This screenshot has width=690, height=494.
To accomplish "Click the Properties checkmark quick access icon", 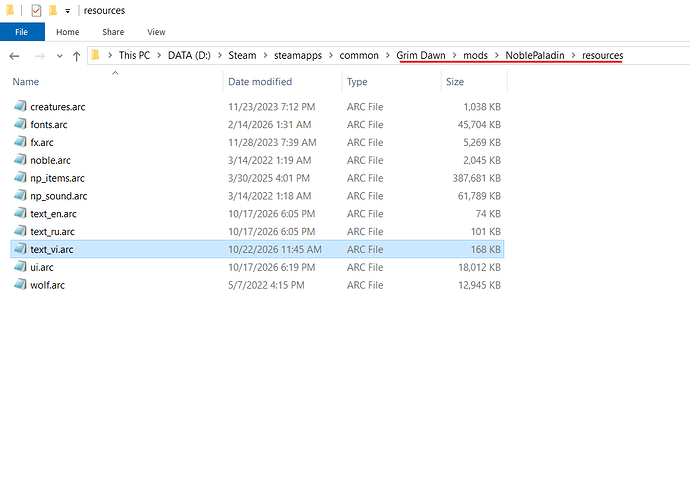I will coord(36,10).
